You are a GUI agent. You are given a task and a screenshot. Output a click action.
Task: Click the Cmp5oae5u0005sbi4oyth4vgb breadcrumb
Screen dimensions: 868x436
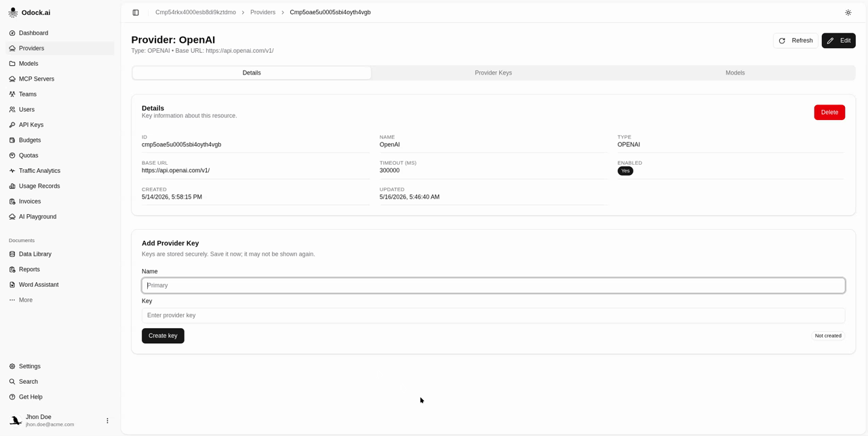click(x=330, y=12)
